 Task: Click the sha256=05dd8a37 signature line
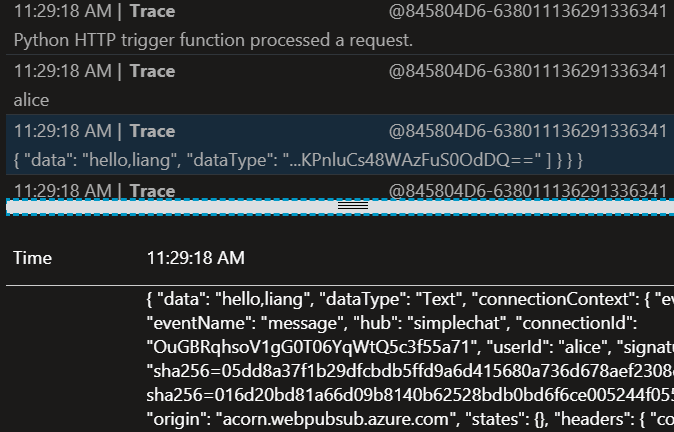(x=410, y=371)
